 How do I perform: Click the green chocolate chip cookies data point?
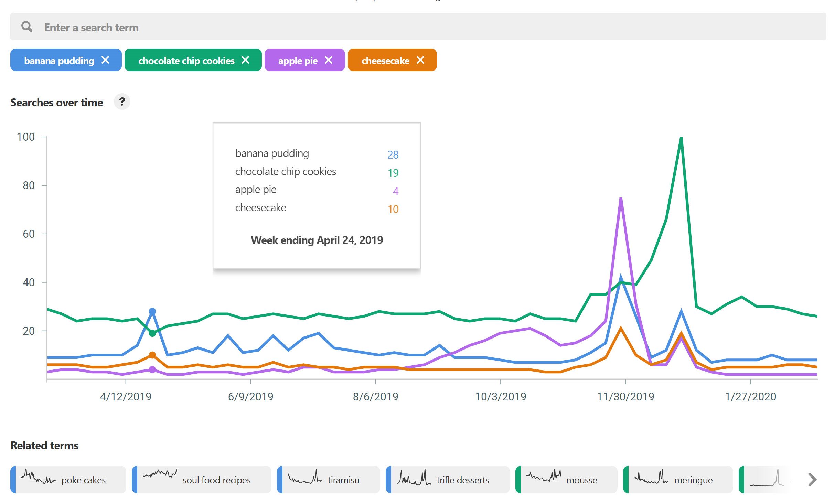click(152, 333)
